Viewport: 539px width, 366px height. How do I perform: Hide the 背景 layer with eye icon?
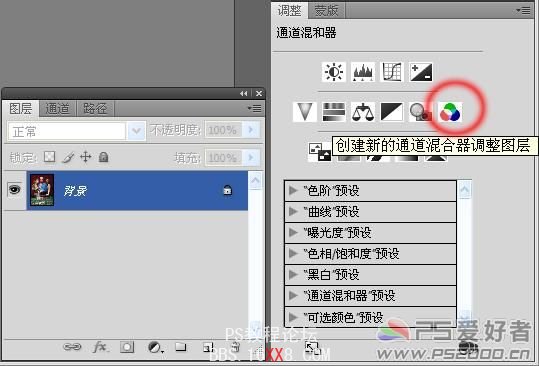coord(14,189)
